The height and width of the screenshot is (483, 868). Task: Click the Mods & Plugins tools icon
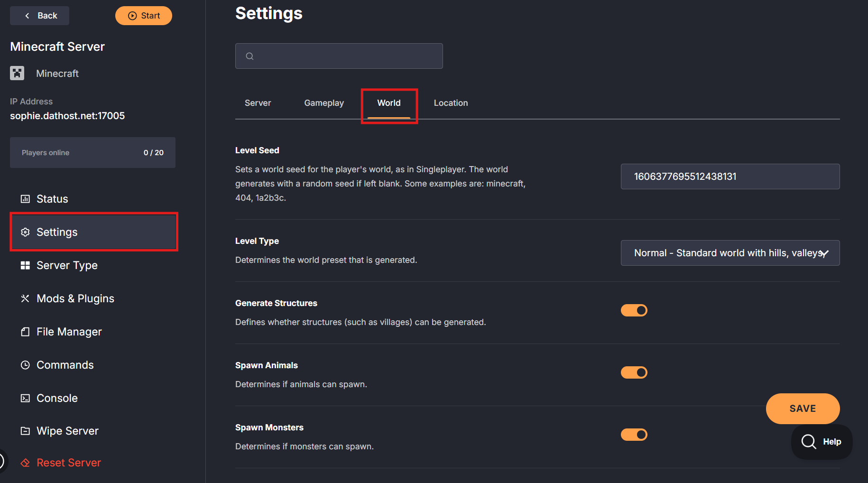click(x=25, y=298)
